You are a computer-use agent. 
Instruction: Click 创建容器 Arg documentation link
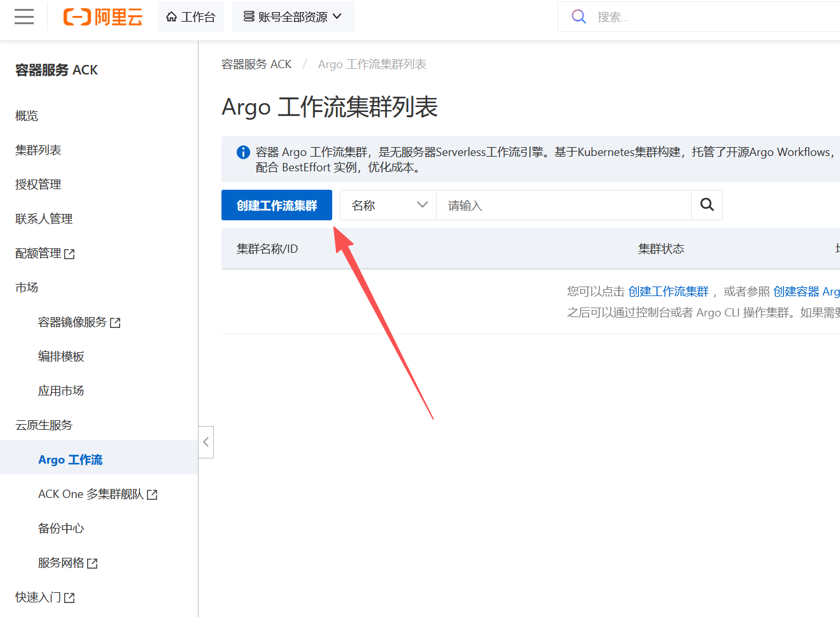pos(806,292)
